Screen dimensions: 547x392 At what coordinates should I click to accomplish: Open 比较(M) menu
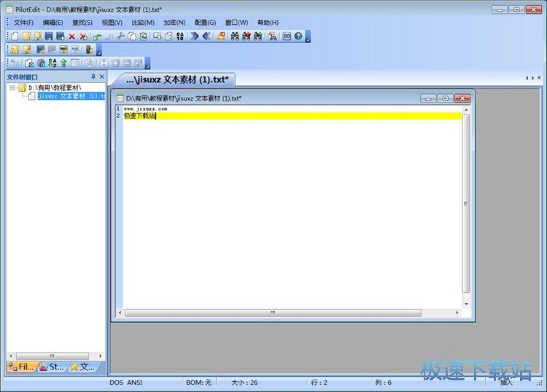click(143, 23)
